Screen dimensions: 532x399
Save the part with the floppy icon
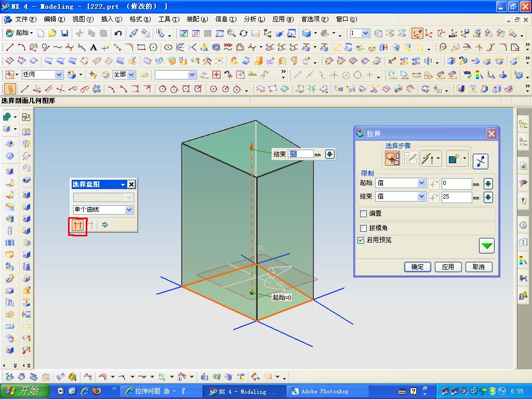64,33
